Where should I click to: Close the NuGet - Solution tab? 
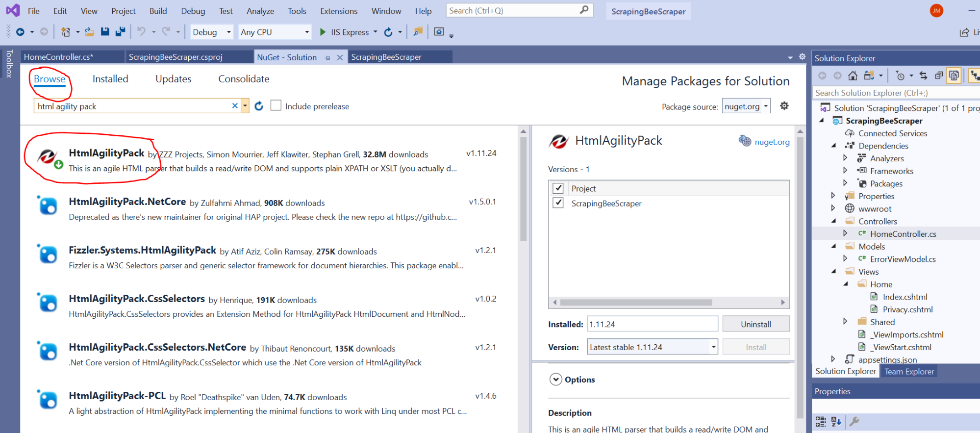[x=340, y=57]
